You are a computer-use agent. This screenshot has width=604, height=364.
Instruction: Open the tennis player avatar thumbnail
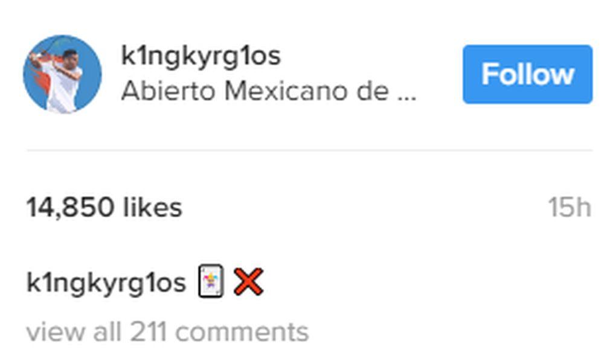(62, 74)
